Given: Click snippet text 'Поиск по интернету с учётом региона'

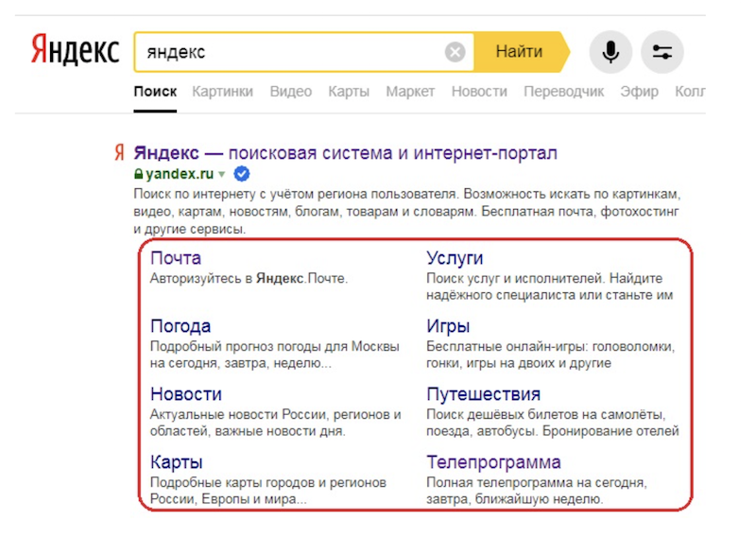Looking at the screenshot, I should [x=296, y=194].
